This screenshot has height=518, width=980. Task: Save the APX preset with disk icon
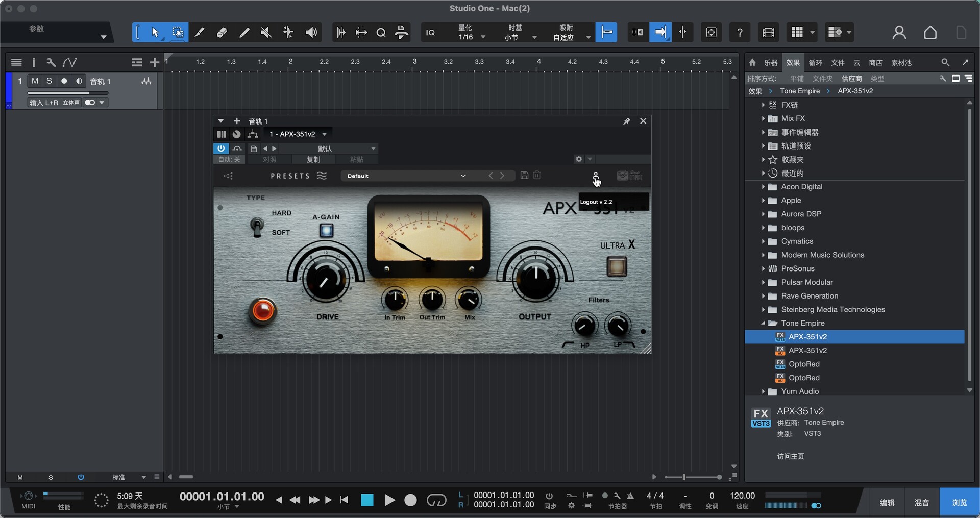(x=524, y=175)
